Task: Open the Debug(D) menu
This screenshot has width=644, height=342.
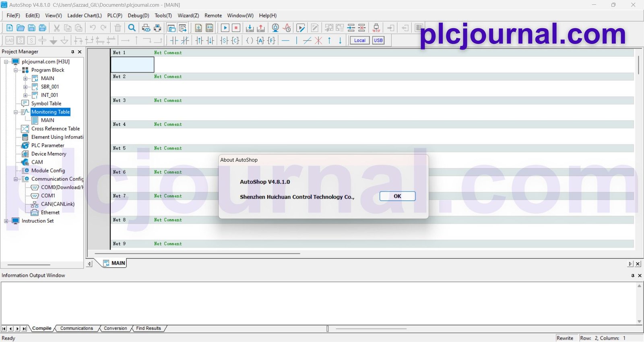Action: tap(138, 15)
